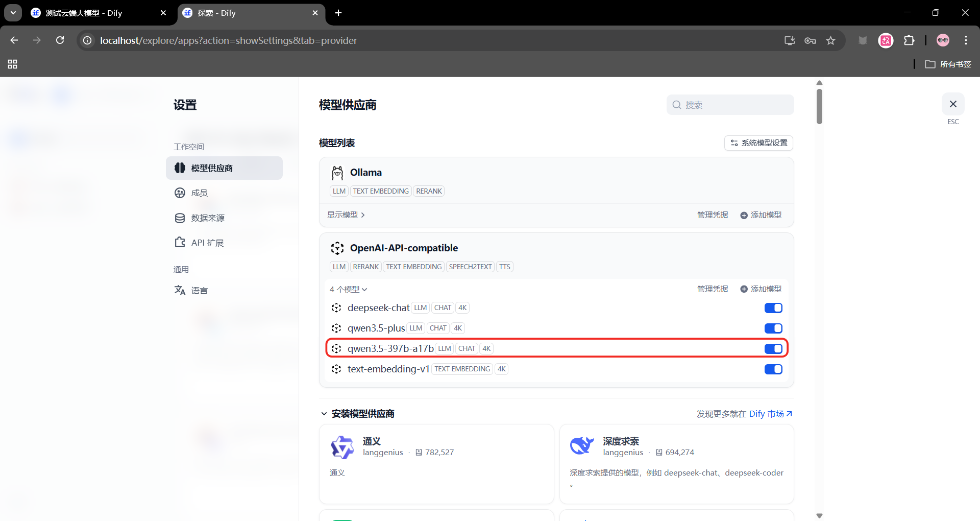Open the browser extensions puzzle icon

point(909,40)
